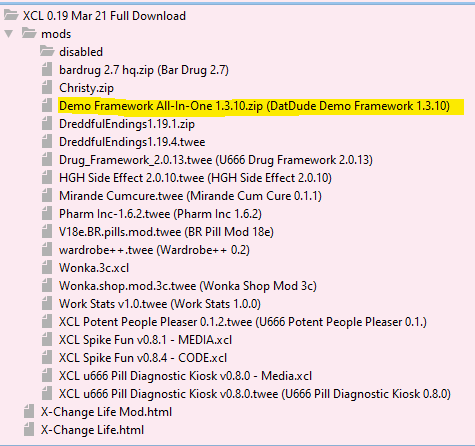The image size is (475, 446).
Task: Click file icon beside Drug_Framework_2.0.13.twee
Action: pyautogui.click(x=47, y=160)
